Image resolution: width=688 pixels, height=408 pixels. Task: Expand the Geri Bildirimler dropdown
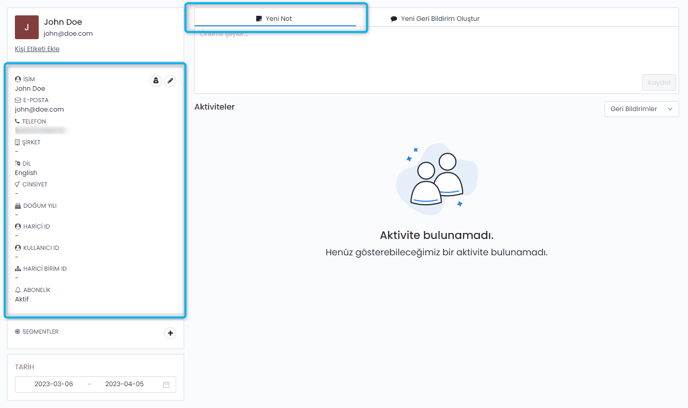tap(641, 109)
